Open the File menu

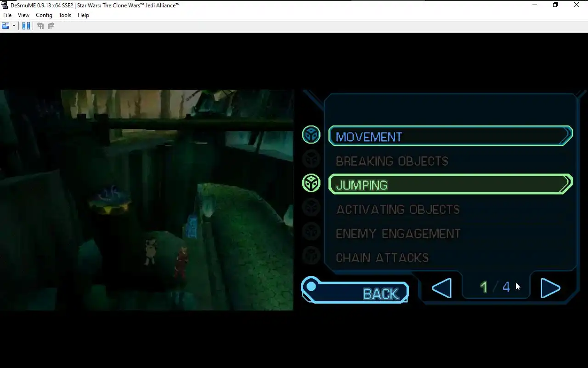pos(7,15)
